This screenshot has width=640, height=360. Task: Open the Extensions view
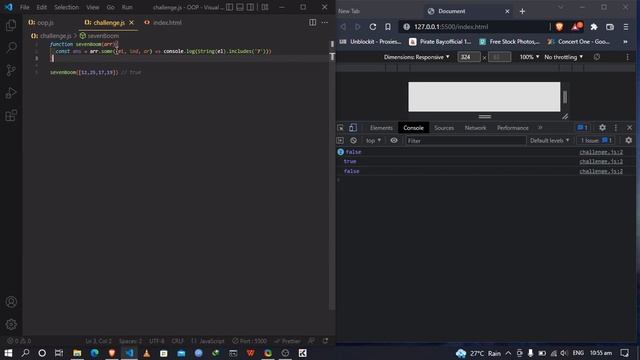(11, 116)
